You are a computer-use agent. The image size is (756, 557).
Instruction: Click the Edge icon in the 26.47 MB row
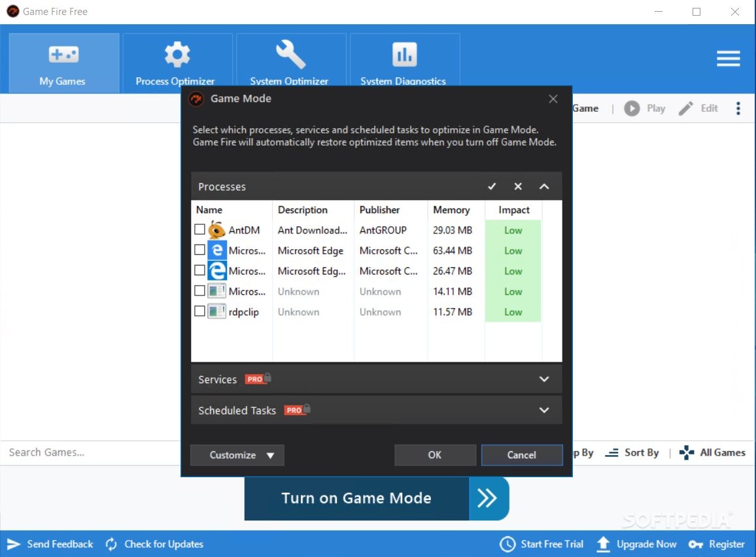[217, 271]
